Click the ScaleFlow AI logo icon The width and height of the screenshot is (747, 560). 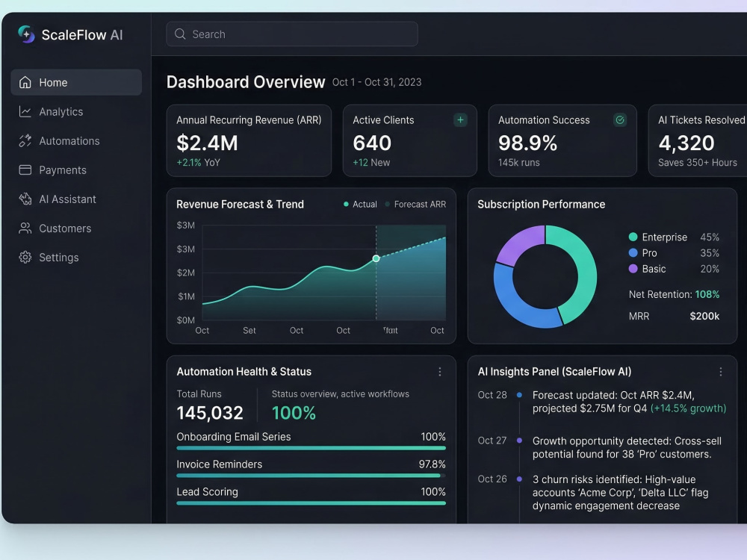pos(26,34)
